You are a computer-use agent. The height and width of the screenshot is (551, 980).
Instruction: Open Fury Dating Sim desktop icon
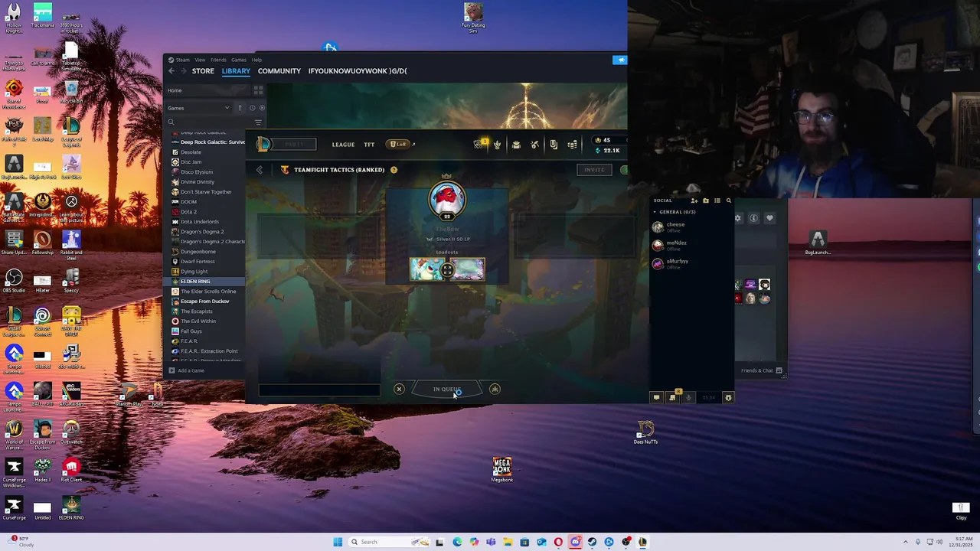coord(473,18)
